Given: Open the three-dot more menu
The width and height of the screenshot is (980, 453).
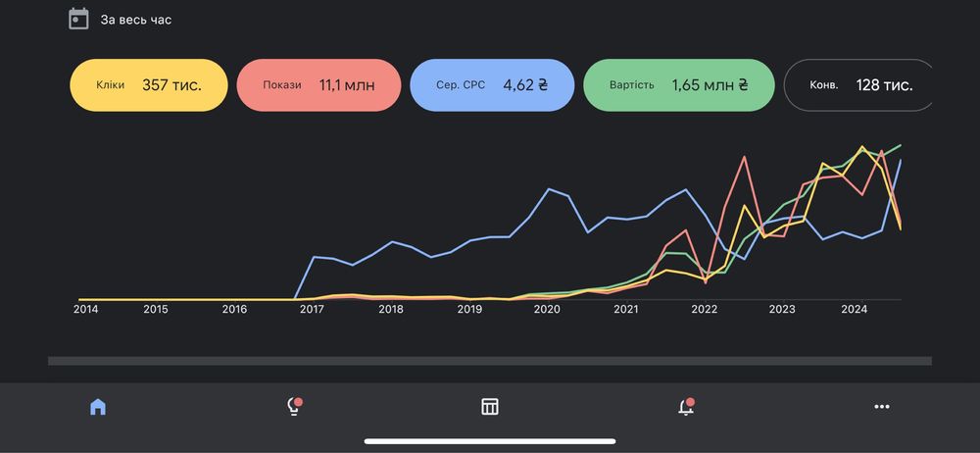Looking at the screenshot, I should [882, 407].
